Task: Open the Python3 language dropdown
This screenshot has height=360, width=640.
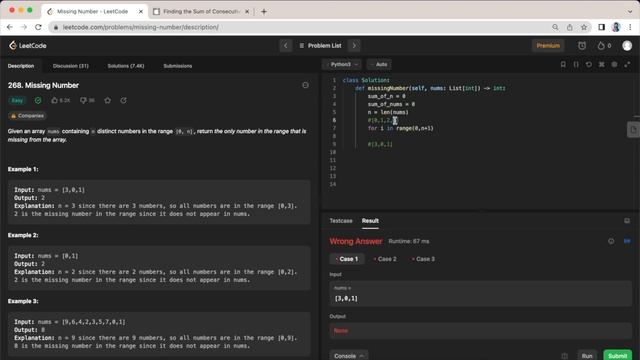Action: [342, 64]
